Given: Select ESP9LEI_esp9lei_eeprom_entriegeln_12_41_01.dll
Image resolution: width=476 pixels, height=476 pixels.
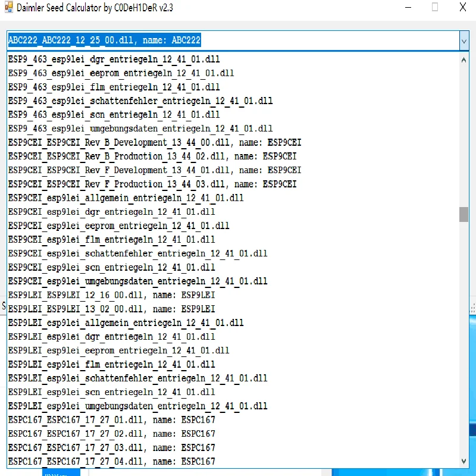Looking at the screenshot, I should click(233, 350).
